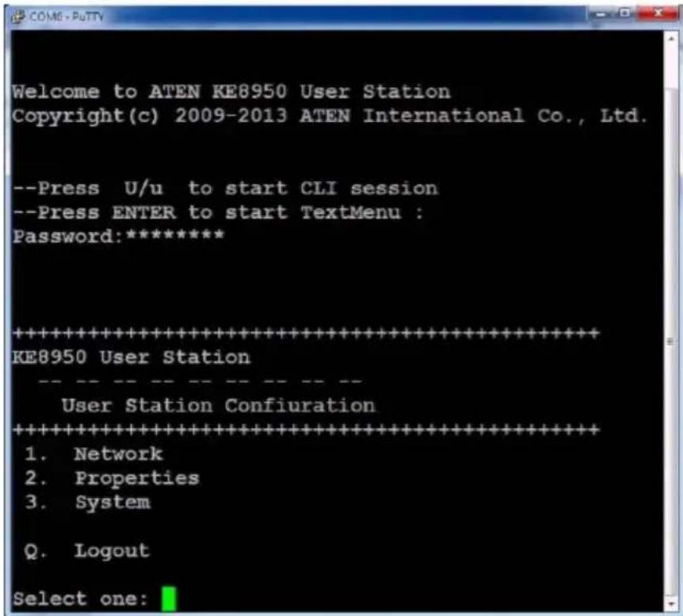
Task: Click the '2. Properties' menu line
Action: (112, 478)
